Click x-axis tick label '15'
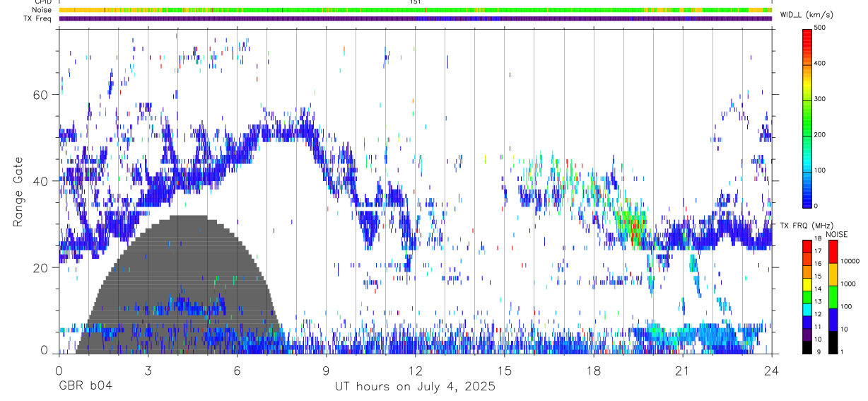868x401 pixels. [505, 371]
